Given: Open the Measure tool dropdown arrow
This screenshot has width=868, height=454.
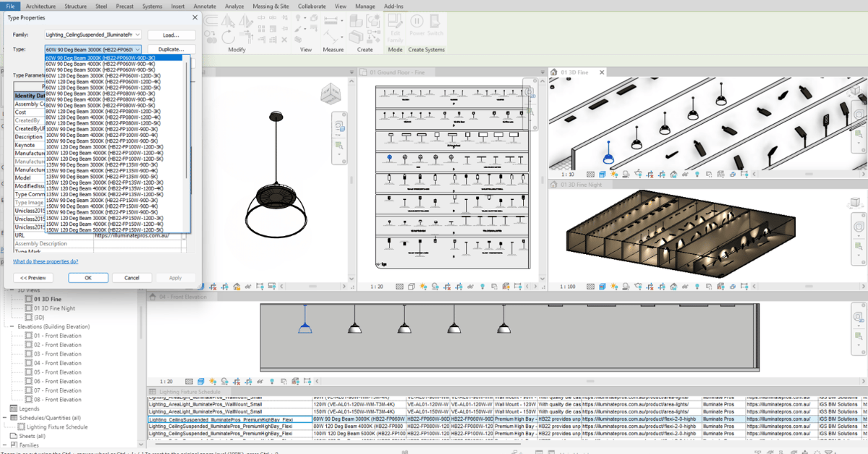Looking at the screenshot, I should (x=342, y=20).
